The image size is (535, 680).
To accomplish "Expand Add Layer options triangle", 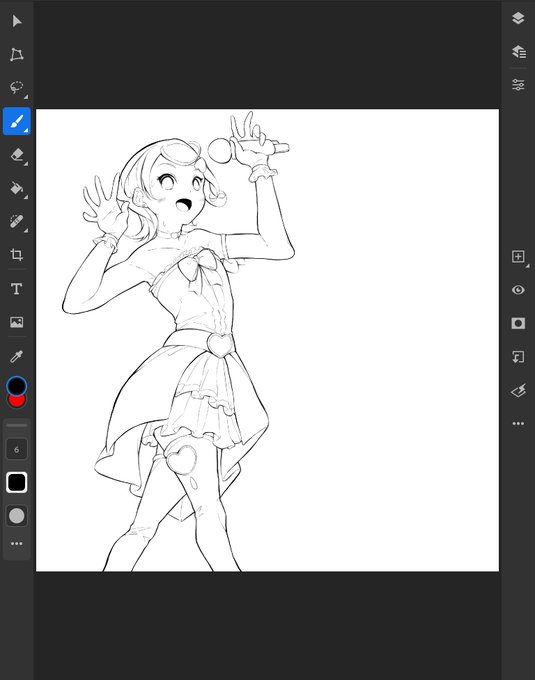I will 528,265.
